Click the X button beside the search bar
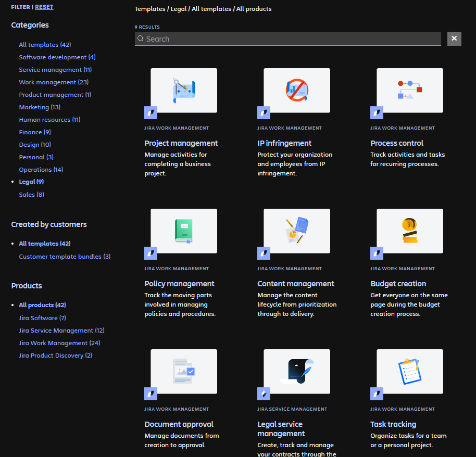Image resolution: width=476 pixels, height=457 pixels. 454,39
